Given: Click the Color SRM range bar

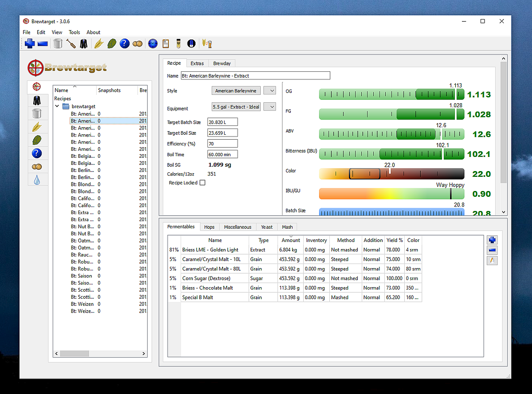Looking at the screenshot, I should point(391,174).
